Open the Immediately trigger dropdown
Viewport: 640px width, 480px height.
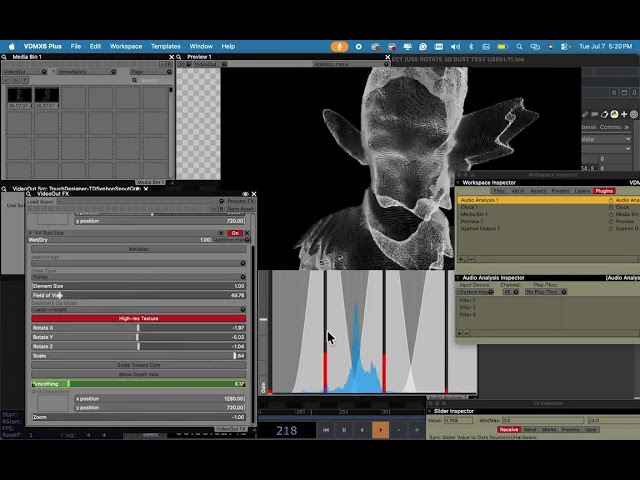click(x=87, y=72)
